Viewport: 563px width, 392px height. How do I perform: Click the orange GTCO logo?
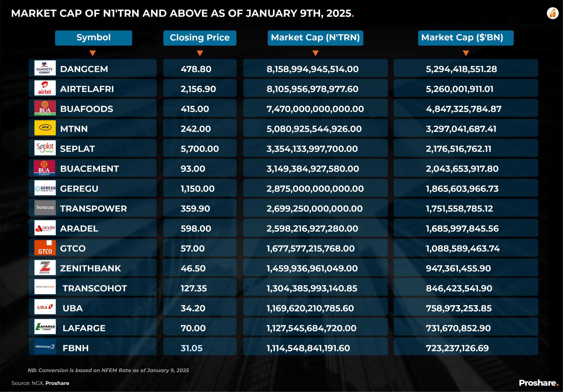point(45,248)
